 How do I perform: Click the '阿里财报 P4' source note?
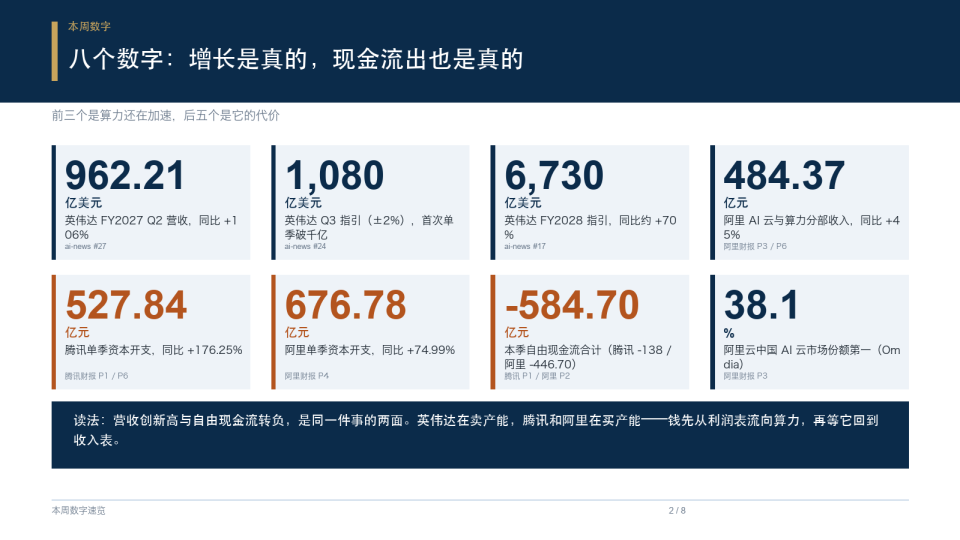pyautogui.click(x=307, y=376)
